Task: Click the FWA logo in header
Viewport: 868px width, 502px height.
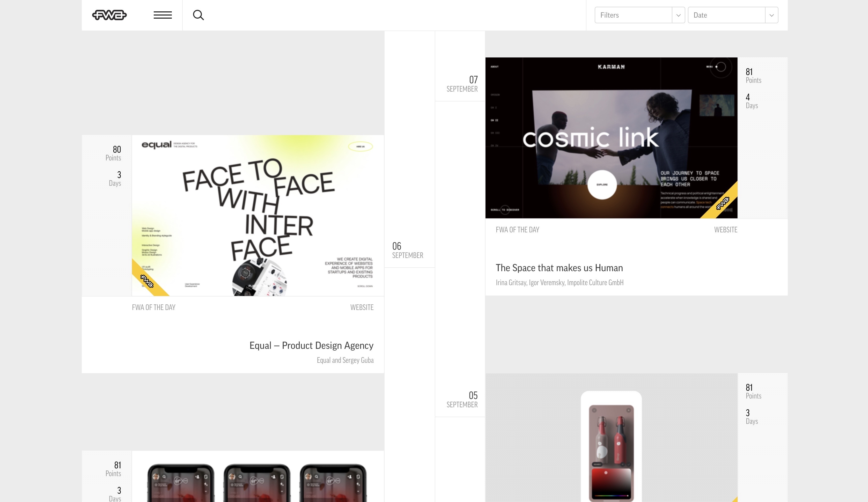Action: pyautogui.click(x=109, y=15)
